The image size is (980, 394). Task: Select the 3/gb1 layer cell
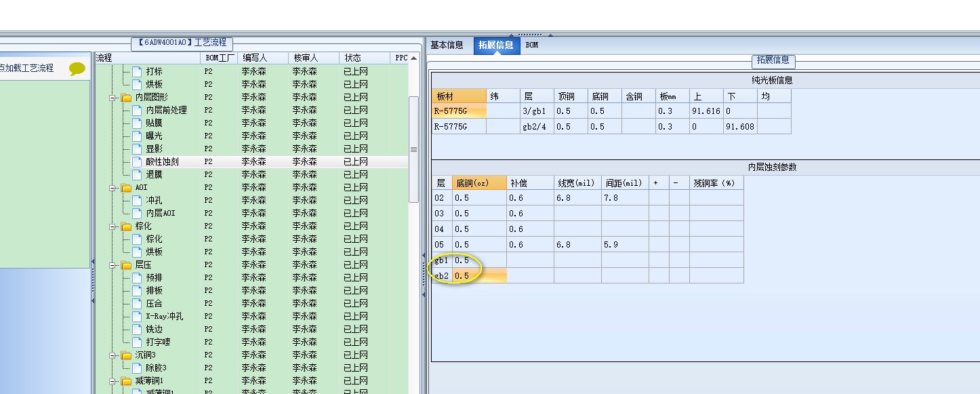(x=537, y=111)
